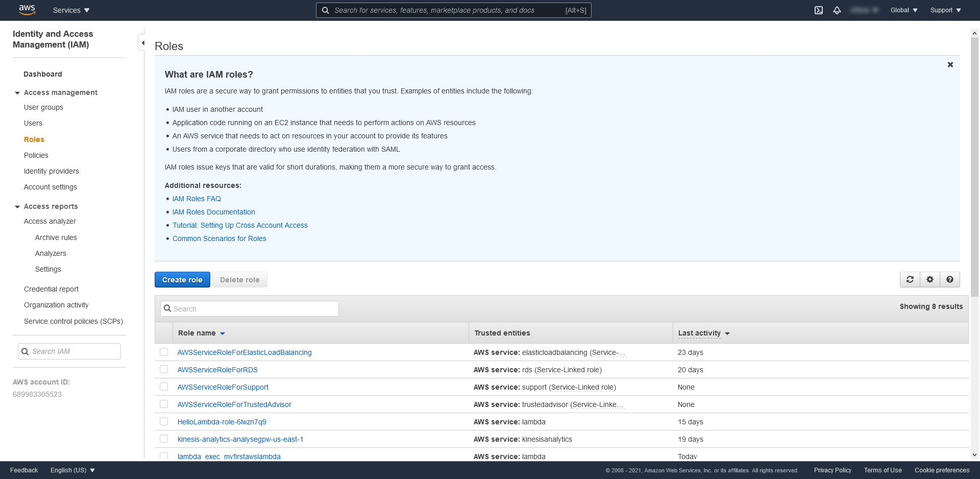Click the page scrollbar down arrow
This screenshot has width=980, height=479.
click(x=974, y=455)
